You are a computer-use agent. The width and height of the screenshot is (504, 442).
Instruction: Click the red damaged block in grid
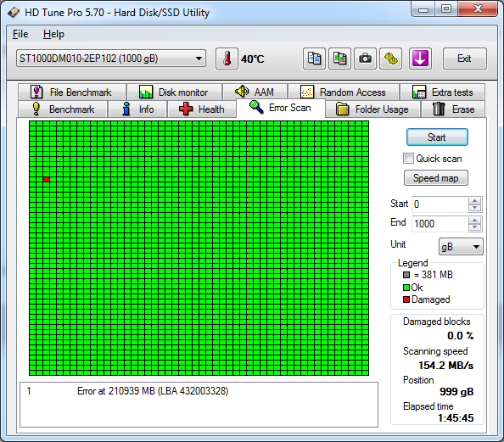click(x=47, y=179)
